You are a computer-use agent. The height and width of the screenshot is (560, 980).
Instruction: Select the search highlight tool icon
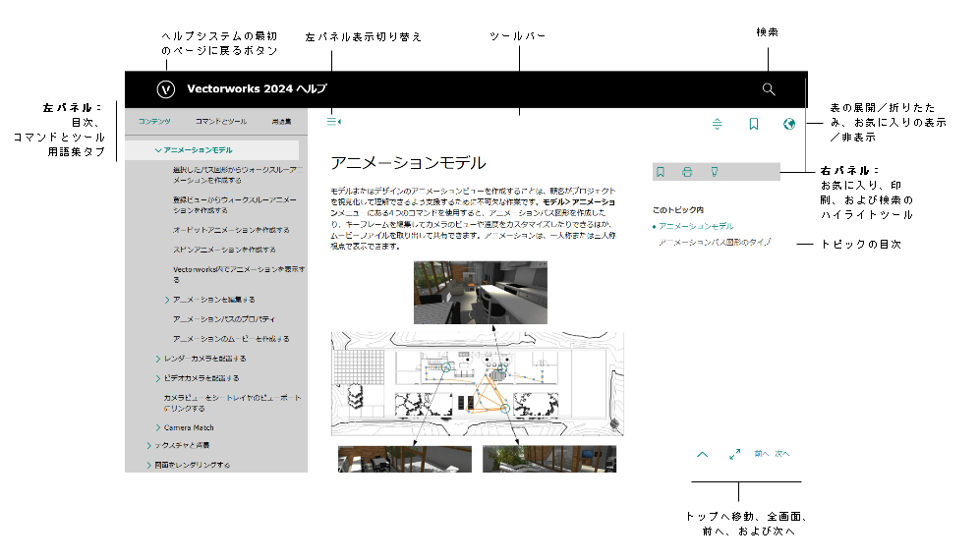pyautogui.click(x=715, y=172)
